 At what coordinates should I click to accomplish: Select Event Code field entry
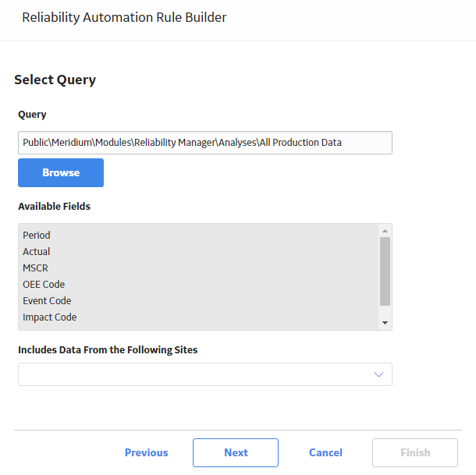(x=47, y=301)
